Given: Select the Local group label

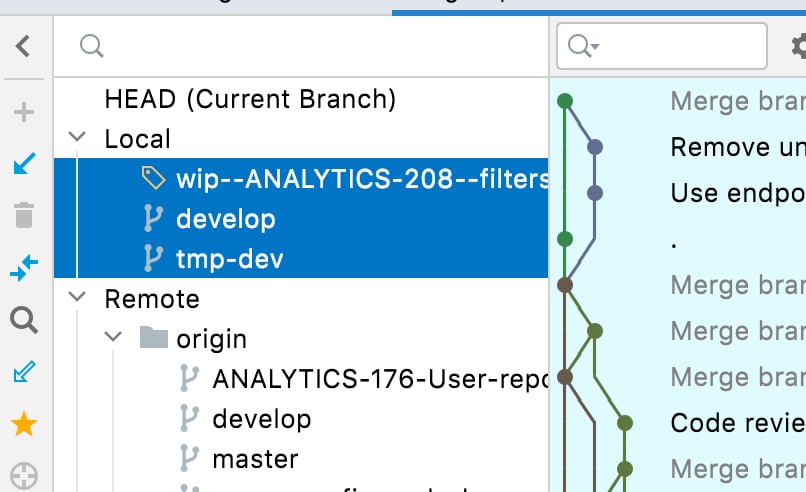Looking at the screenshot, I should (x=137, y=139).
